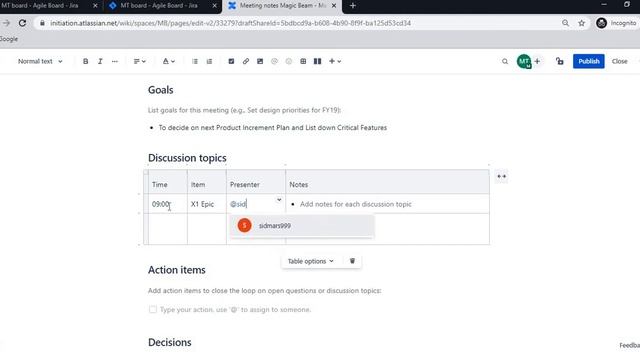This screenshot has height=360, width=640.
Task: Select sidmars999 from mention suggestions
Action: [302, 226]
